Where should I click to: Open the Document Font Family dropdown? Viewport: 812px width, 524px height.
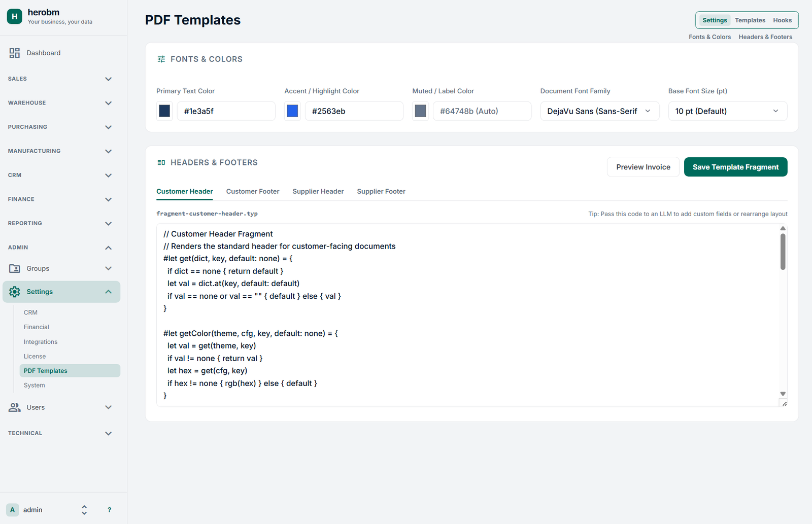(599, 111)
